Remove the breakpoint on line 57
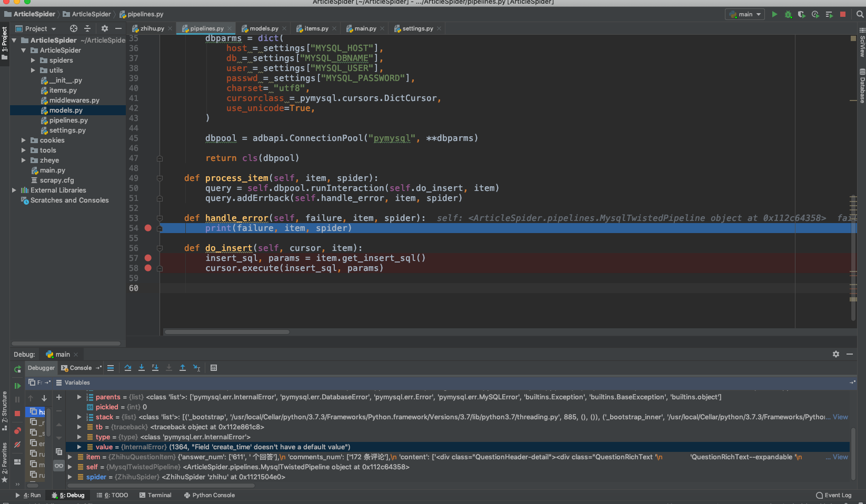This screenshot has width=866, height=504. tap(148, 258)
